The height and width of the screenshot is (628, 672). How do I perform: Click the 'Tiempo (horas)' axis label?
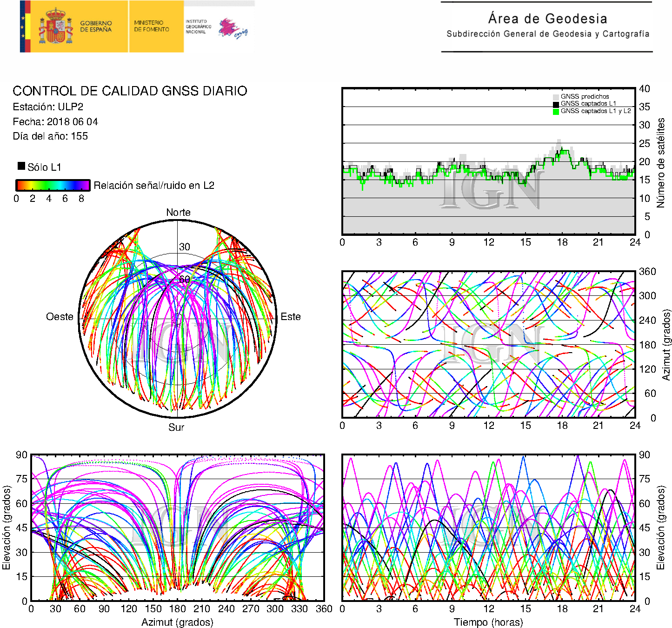coord(488,622)
